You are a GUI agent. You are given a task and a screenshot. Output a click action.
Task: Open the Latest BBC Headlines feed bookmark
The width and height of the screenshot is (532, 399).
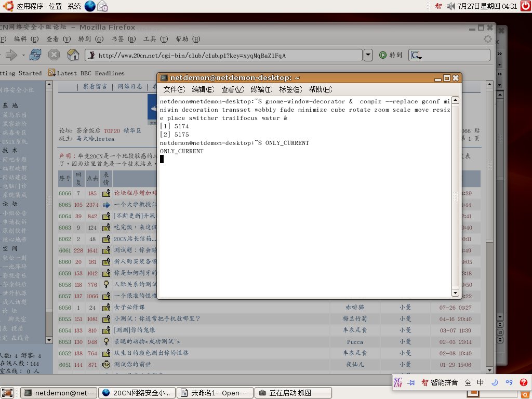pos(86,73)
